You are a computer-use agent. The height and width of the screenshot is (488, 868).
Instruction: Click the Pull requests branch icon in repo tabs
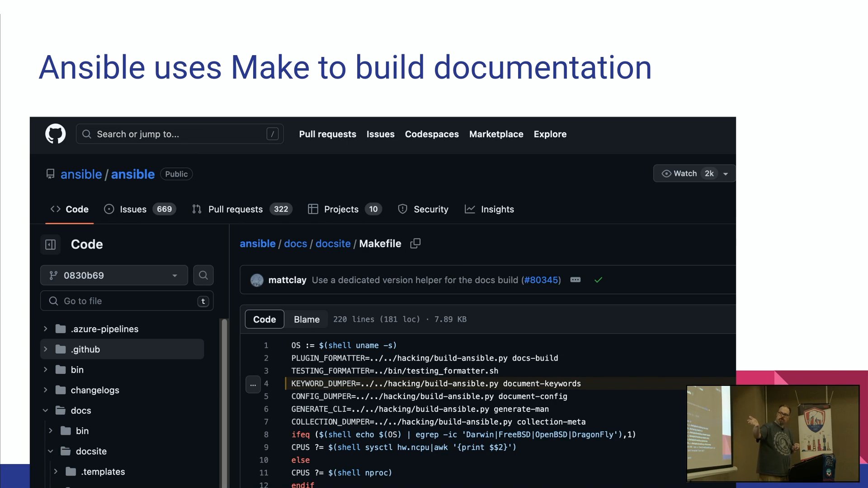[x=197, y=209]
